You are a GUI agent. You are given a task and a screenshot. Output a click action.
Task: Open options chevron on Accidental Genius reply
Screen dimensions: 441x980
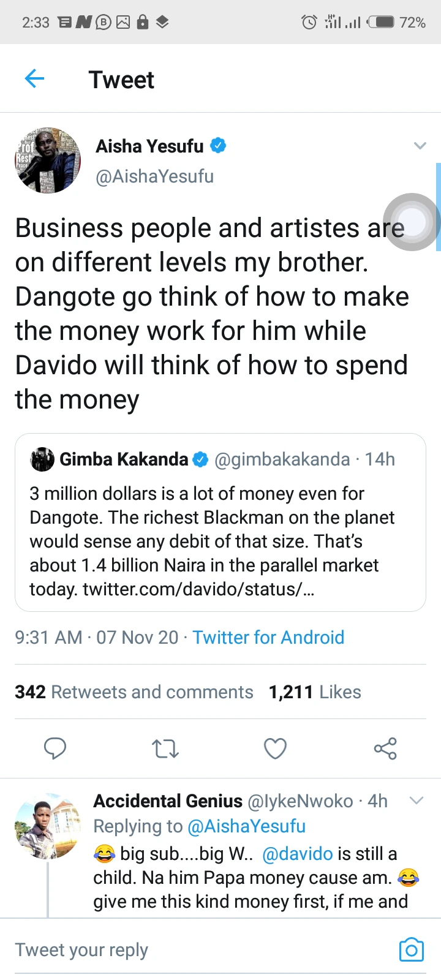pos(417,801)
